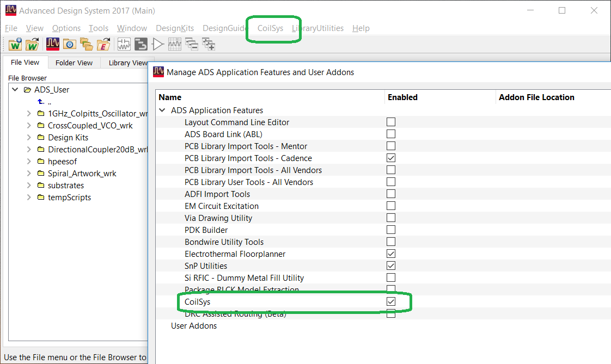Create a new schematic window icon
Viewport: 611px width, 364px height.
(124, 45)
